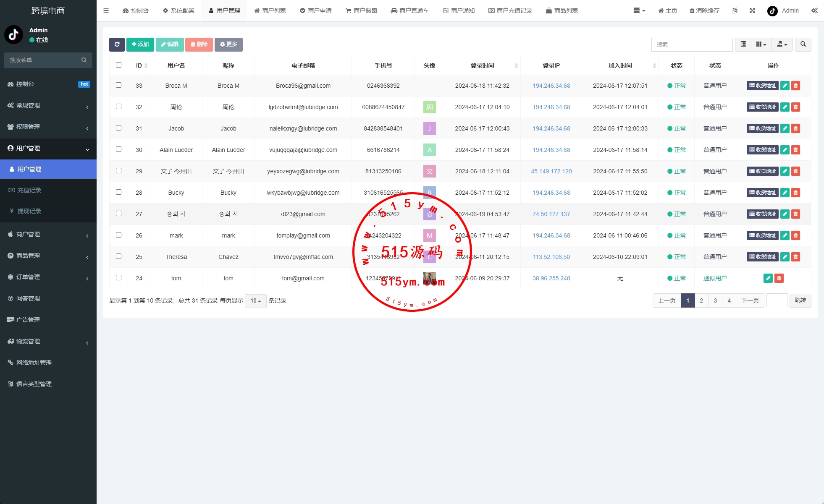Click the red delete icon for user Jacob
Screen dimensions: 824x504
(795, 128)
